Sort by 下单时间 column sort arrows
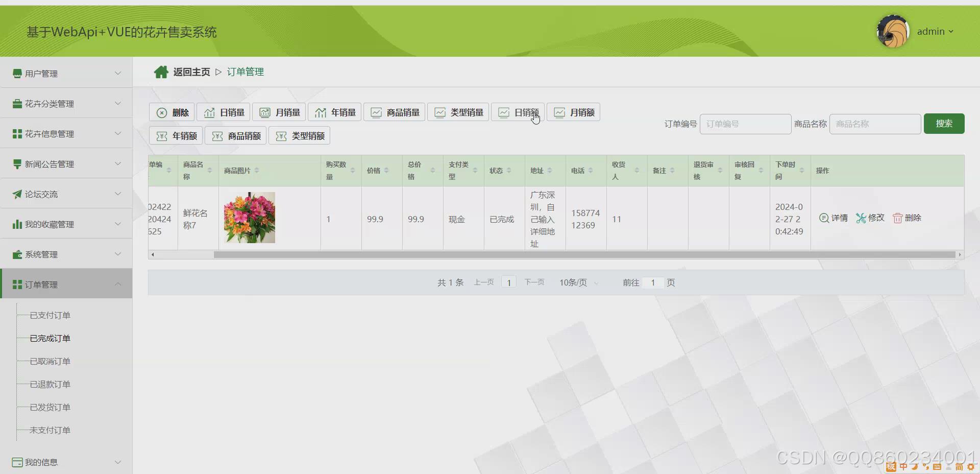The width and height of the screenshot is (980, 474). pos(802,171)
